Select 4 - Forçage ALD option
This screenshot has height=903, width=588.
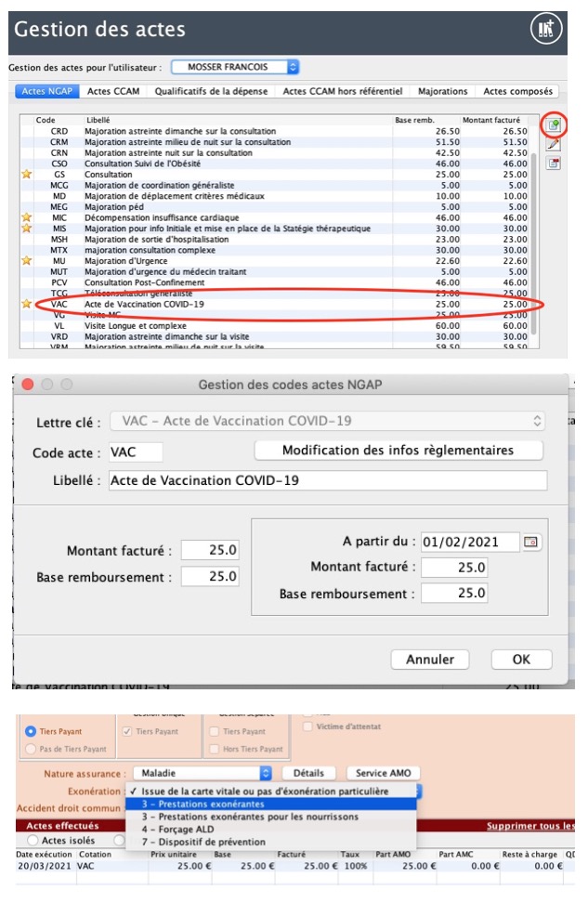(270, 830)
